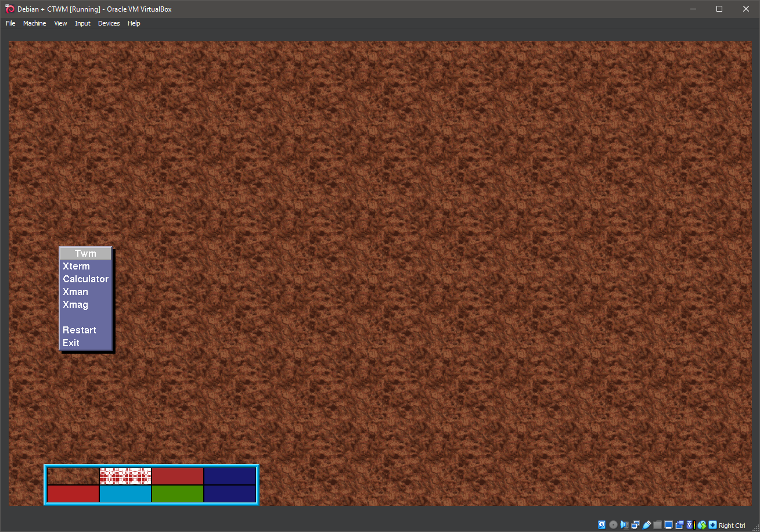
Task: Click the recording status icon
Action: coord(679,525)
